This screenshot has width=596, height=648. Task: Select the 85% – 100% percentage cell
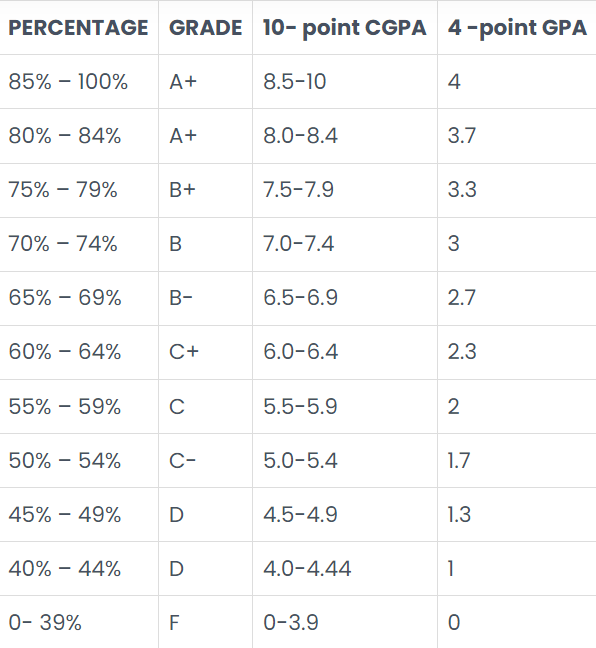coord(78,81)
